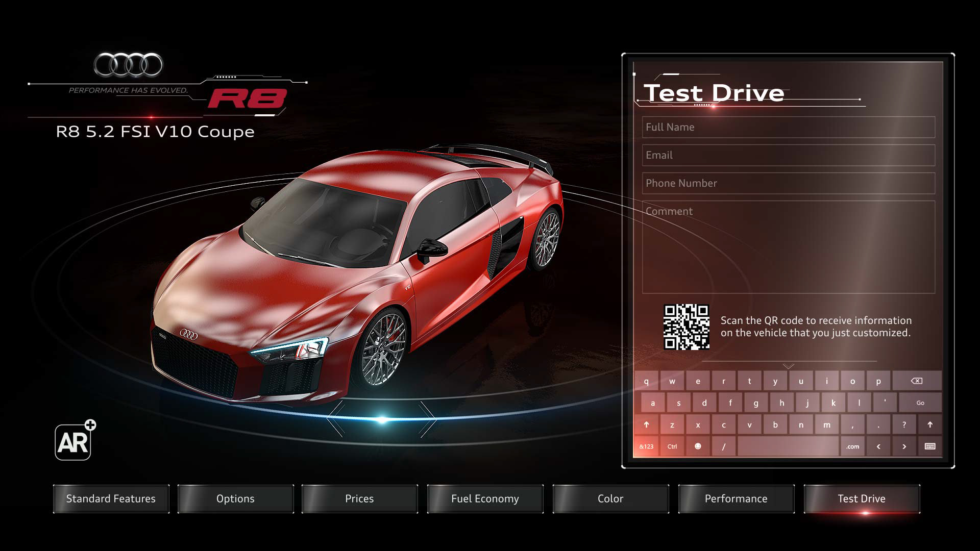Open the Performance tab

click(x=736, y=498)
